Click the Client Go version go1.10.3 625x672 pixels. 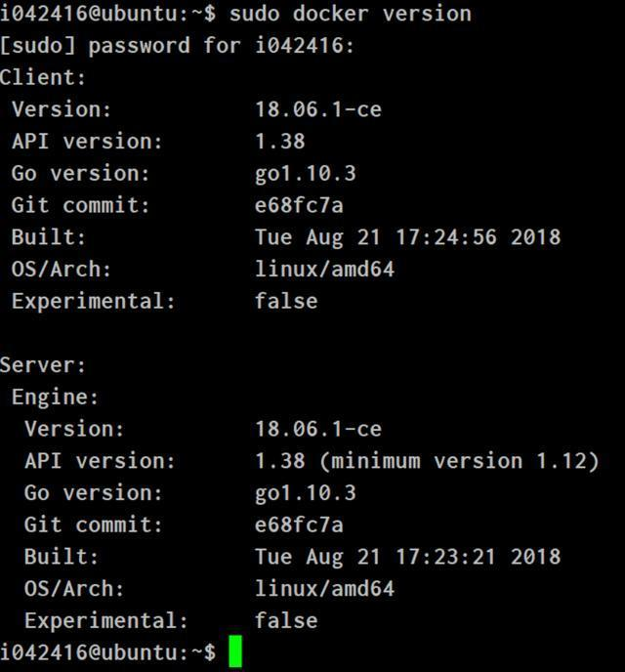coord(306,175)
